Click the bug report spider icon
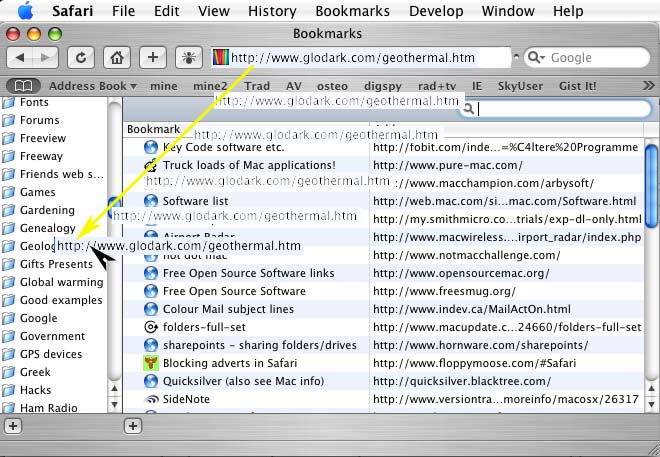This screenshot has width=660, height=457. pyautogui.click(x=189, y=58)
